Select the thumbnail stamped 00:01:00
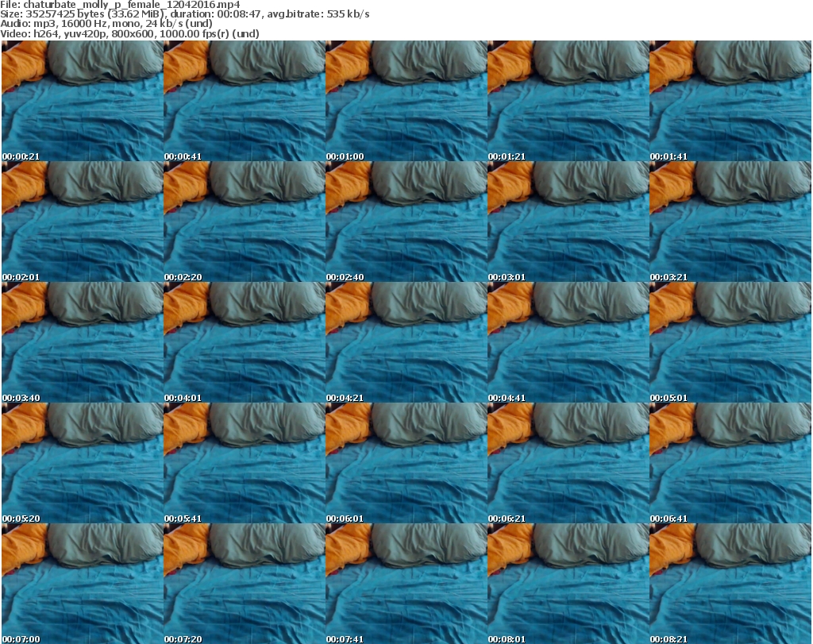 point(406,101)
